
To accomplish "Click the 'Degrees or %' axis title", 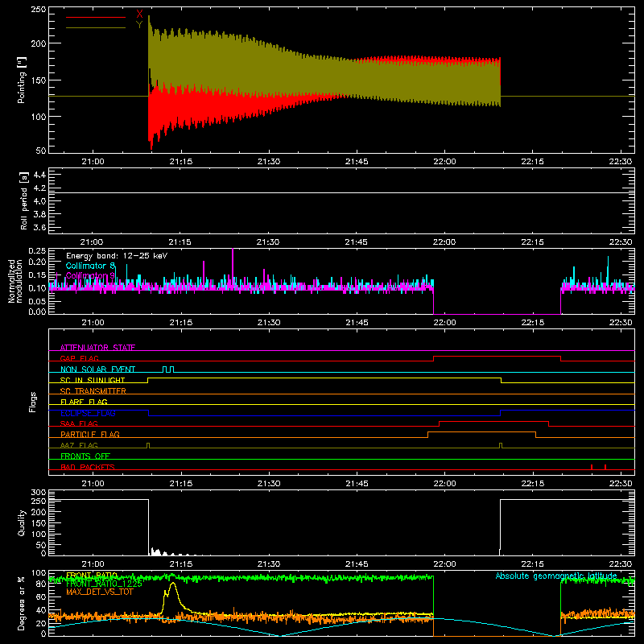I will pyautogui.click(x=21, y=603).
